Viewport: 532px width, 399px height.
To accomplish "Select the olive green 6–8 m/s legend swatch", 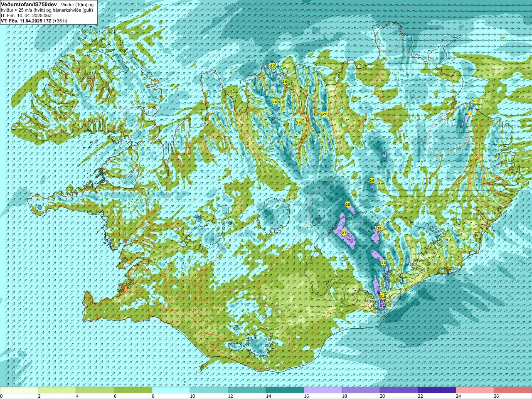I will tap(133, 390).
